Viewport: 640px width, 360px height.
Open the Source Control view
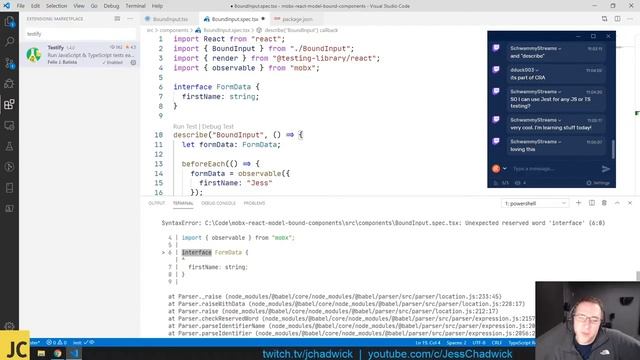pyautogui.click(x=9, y=63)
